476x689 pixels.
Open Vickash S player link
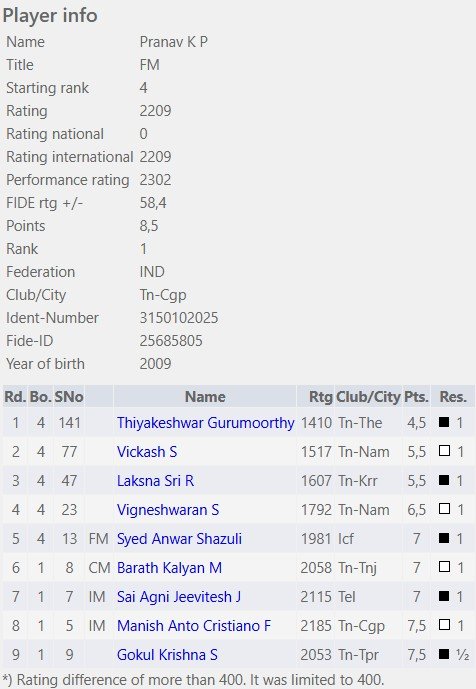147,452
